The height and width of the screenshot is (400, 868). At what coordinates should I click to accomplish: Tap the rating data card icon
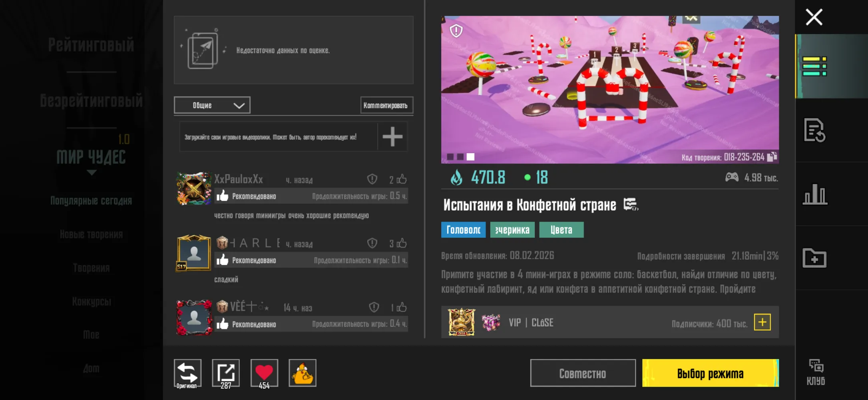point(203,50)
